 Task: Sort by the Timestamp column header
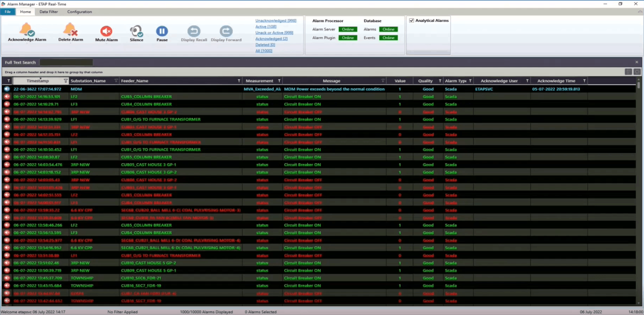(38, 81)
